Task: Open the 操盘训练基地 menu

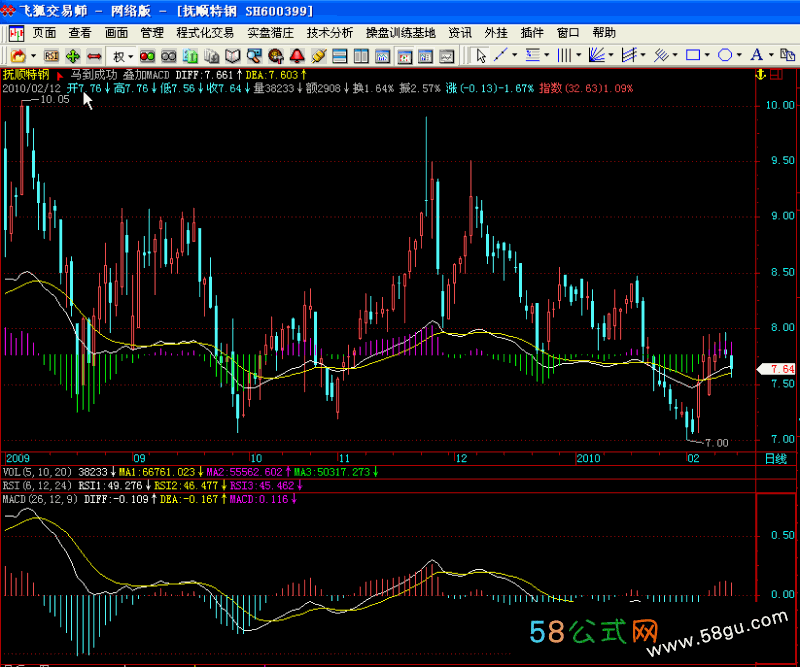Action: click(x=401, y=33)
